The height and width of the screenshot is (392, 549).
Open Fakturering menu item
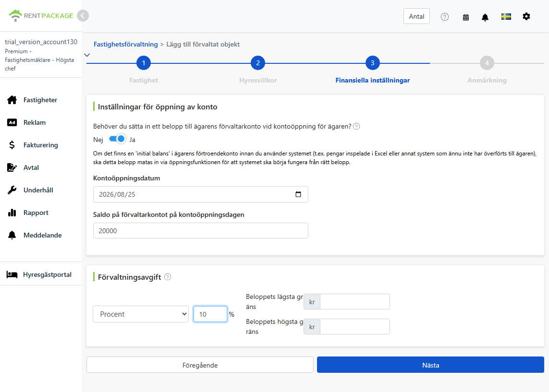click(41, 145)
